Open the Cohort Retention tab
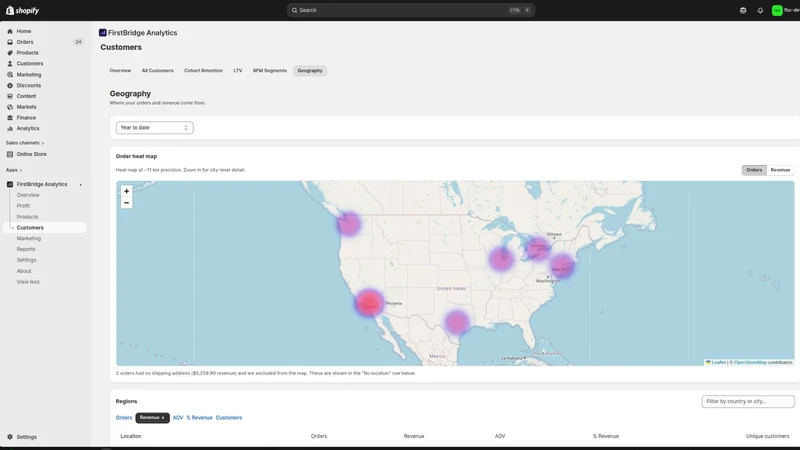Viewport: 800px width, 450px height. click(204, 70)
